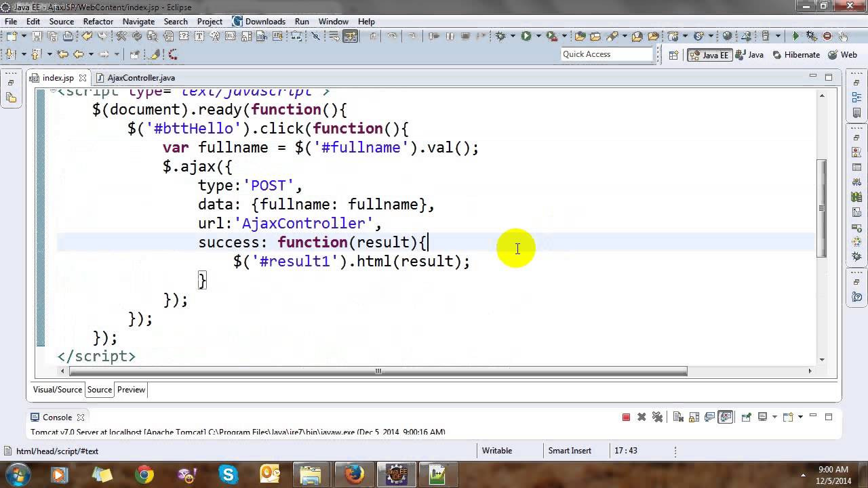Image resolution: width=868 pixels, height=488 pixels.
Task: Click the Save All toolbar icon
Action: coord(52,36)
